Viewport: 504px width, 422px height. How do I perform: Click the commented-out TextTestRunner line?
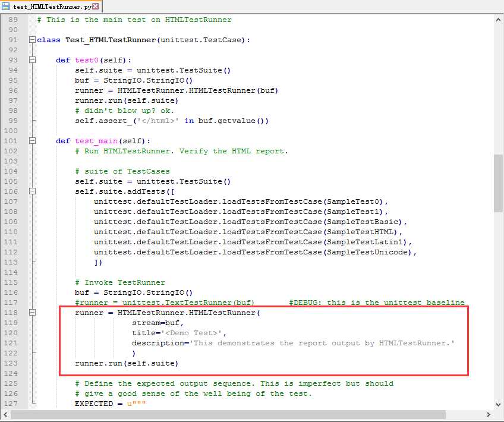165,303
